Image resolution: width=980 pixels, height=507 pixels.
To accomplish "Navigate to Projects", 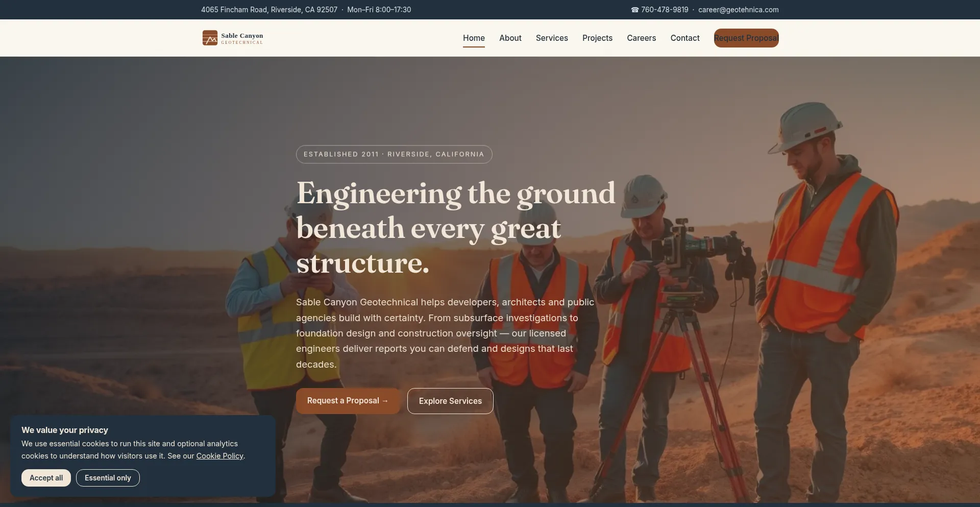I will click(597, 38).
